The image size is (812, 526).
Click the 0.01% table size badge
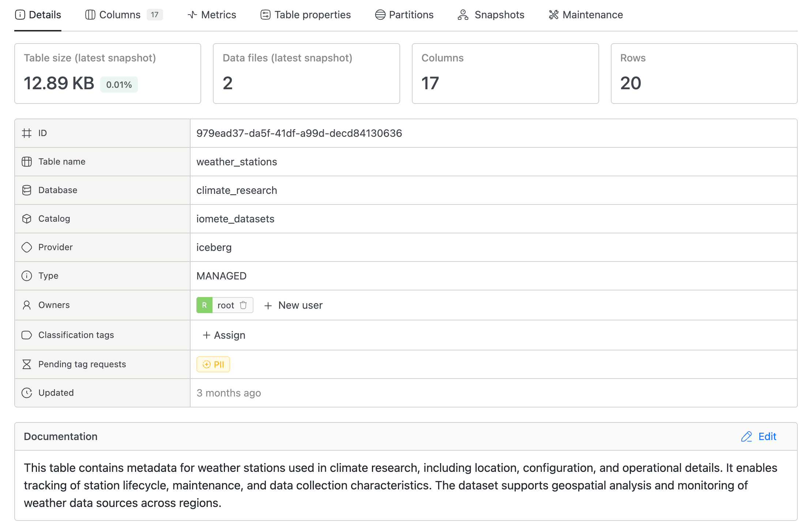coord(119,84)
